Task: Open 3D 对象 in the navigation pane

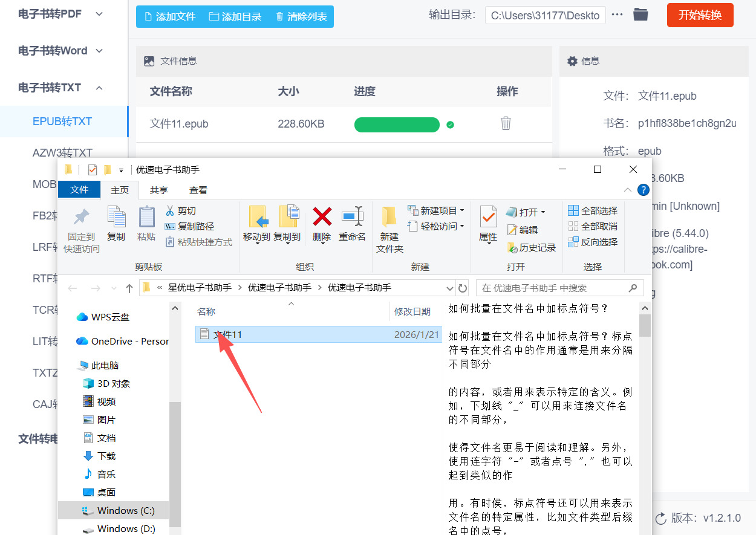Action: coord(106,383)
